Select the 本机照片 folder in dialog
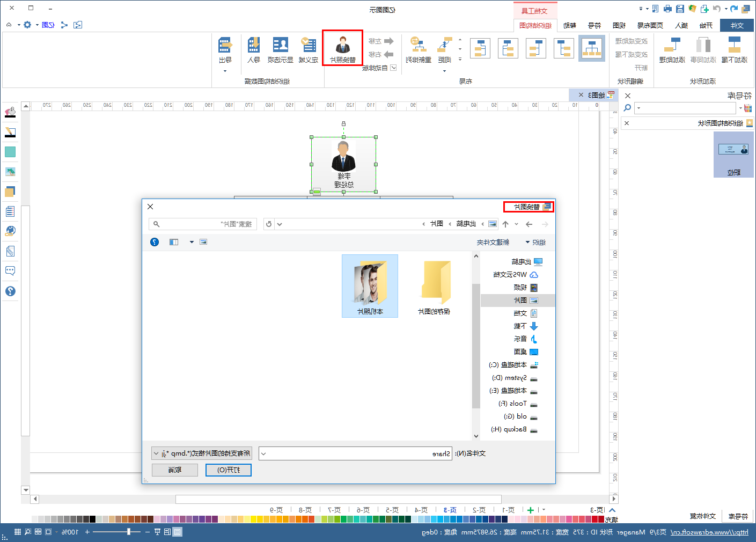The width and height of the screenshot is (756, 542). (370, 286)
